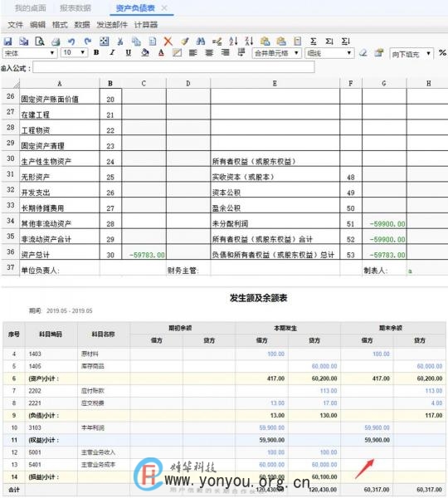Click the Save disk icon
This screenshot has width=448, height=498.
(x=8, y=41)
